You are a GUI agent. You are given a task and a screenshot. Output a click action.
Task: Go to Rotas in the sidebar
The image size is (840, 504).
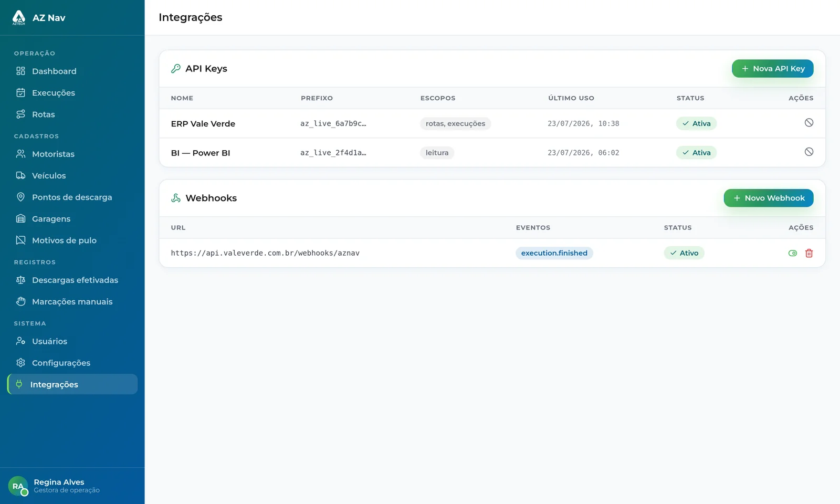72,114
